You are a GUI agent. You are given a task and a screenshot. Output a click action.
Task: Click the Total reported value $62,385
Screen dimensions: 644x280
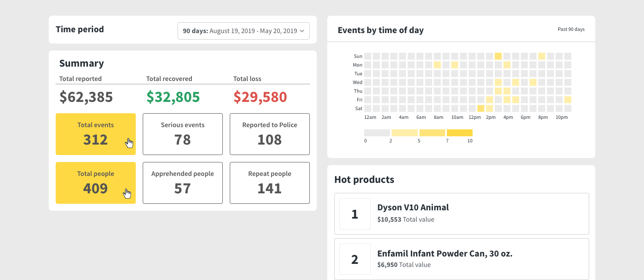[86, 97]
